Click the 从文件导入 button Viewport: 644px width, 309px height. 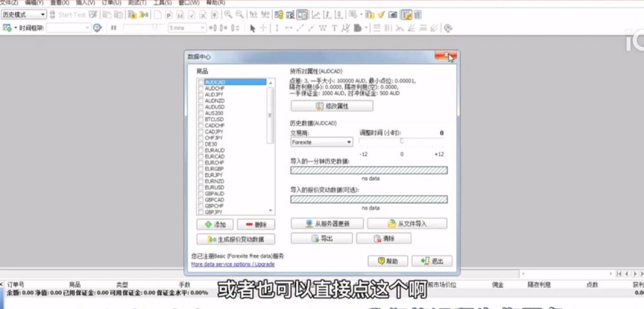[407, 224]
